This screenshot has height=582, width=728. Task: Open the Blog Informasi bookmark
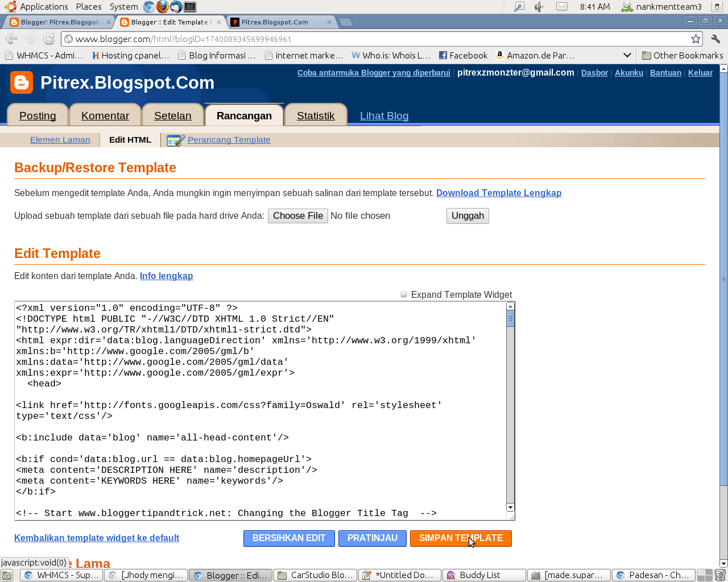pyautogui.click(x=217, y=55)
